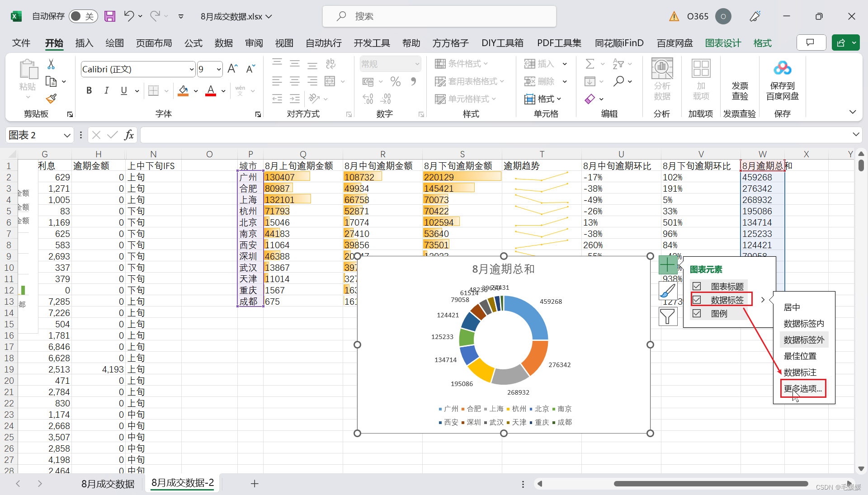Uncheck the Data Labels checkbox
This screenshot has height=495, width=868.
click(x=697, y=300)
